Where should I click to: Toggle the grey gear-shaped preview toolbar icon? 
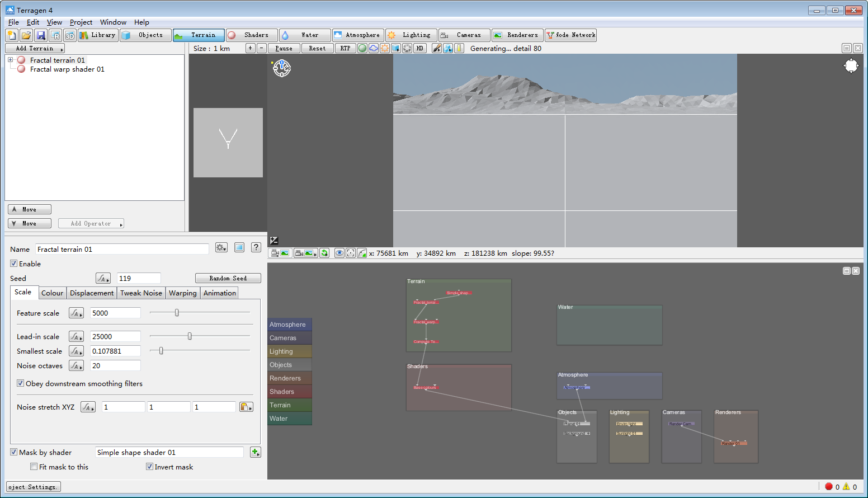407,48
